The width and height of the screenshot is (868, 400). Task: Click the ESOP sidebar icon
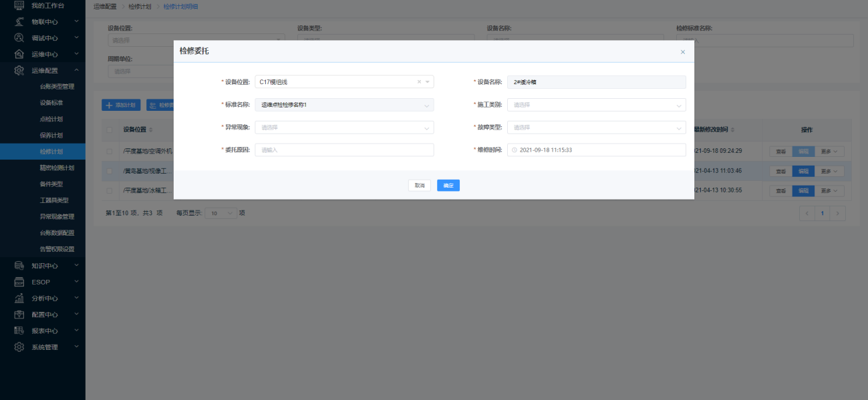pyautogui.click(x=19, y=282)
